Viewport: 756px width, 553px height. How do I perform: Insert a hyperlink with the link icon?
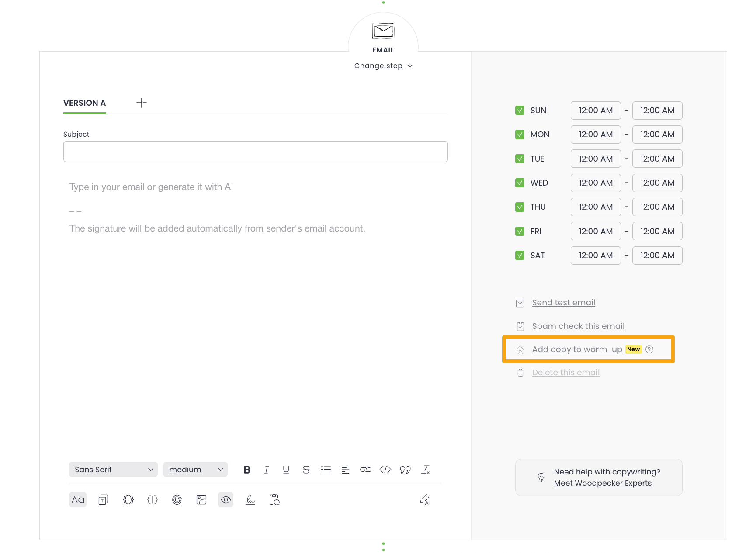[x=365, y=470]
